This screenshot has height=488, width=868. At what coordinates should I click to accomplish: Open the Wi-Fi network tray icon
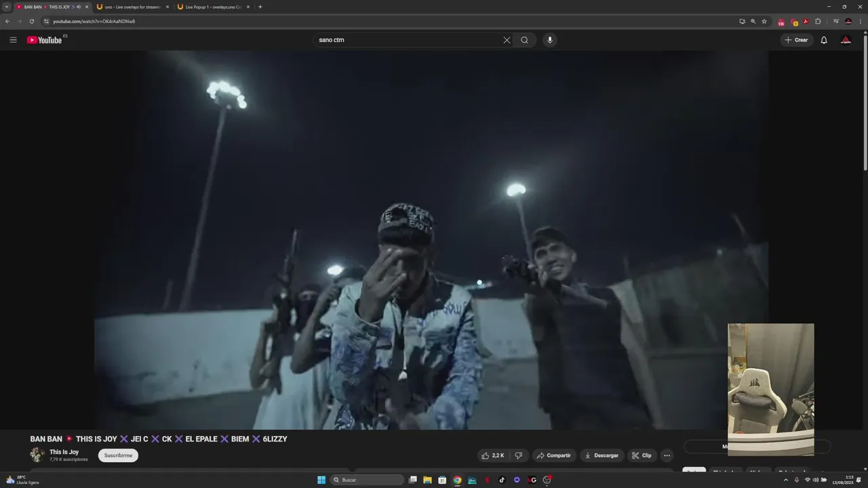(x=807, y=480)
